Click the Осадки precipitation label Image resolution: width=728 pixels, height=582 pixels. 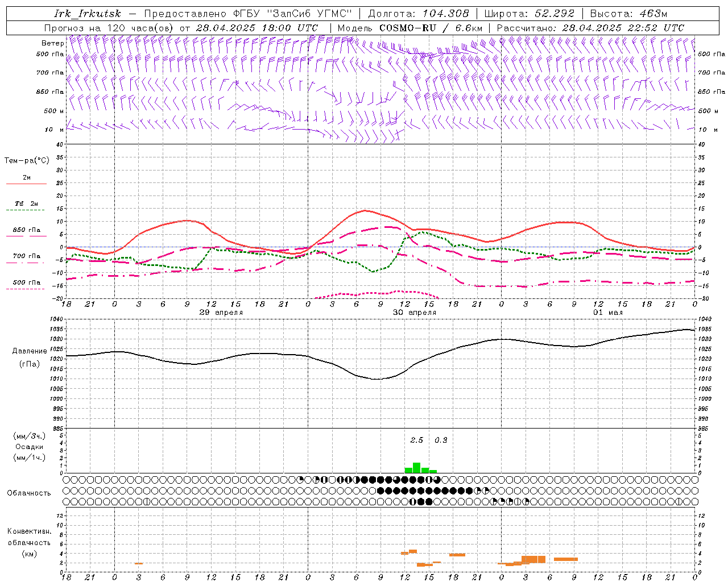tap(30, 447)
